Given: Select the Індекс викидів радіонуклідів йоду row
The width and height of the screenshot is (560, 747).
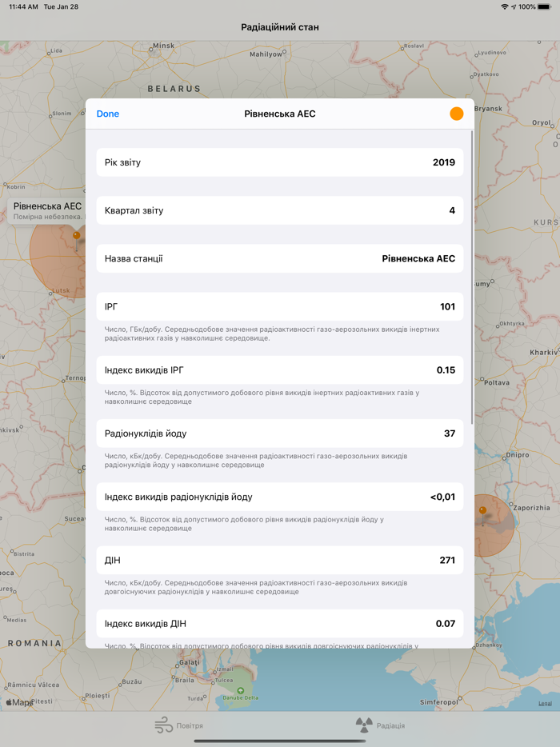Looking at the screenshot, I should coord(280,497).
